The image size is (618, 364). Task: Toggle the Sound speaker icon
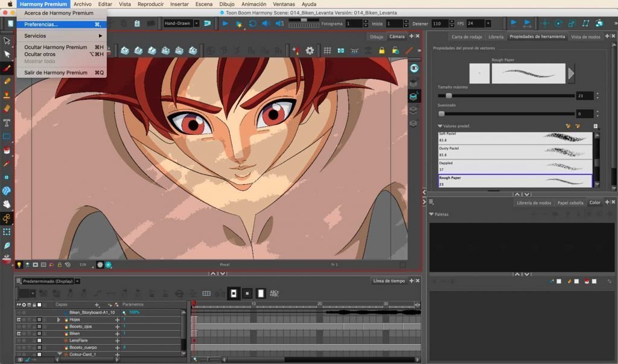click(266, 24)
